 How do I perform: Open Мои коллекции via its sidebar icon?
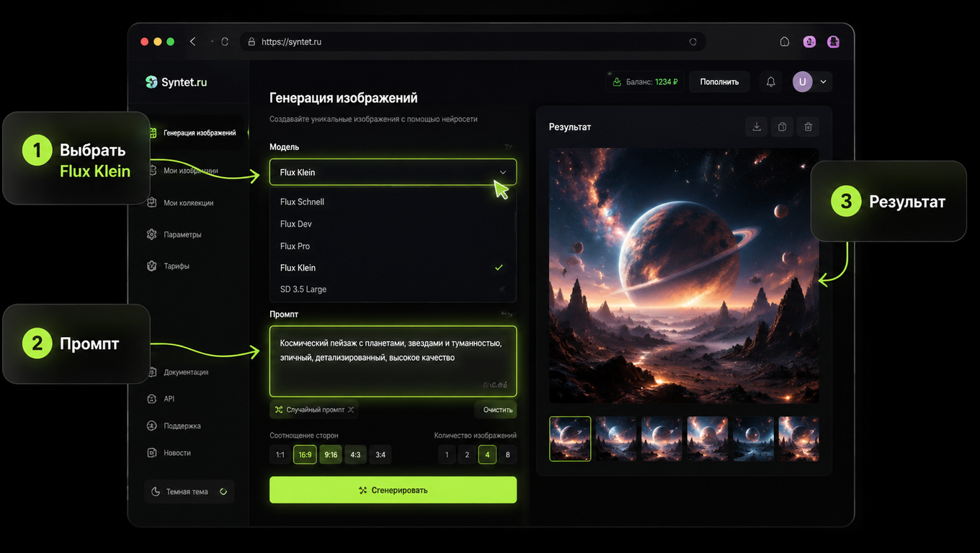click(x=151, y=203)
